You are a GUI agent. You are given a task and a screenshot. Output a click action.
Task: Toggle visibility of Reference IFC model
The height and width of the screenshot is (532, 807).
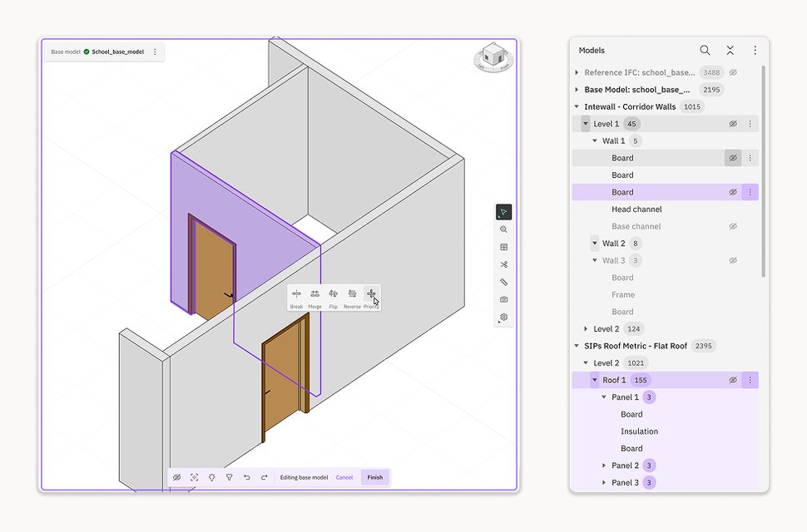733,72
